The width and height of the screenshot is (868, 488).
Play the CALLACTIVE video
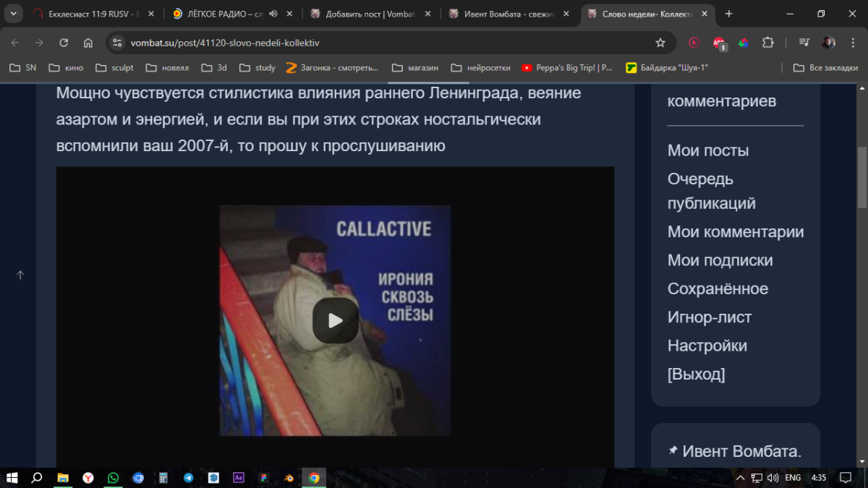tap(336, 320)
